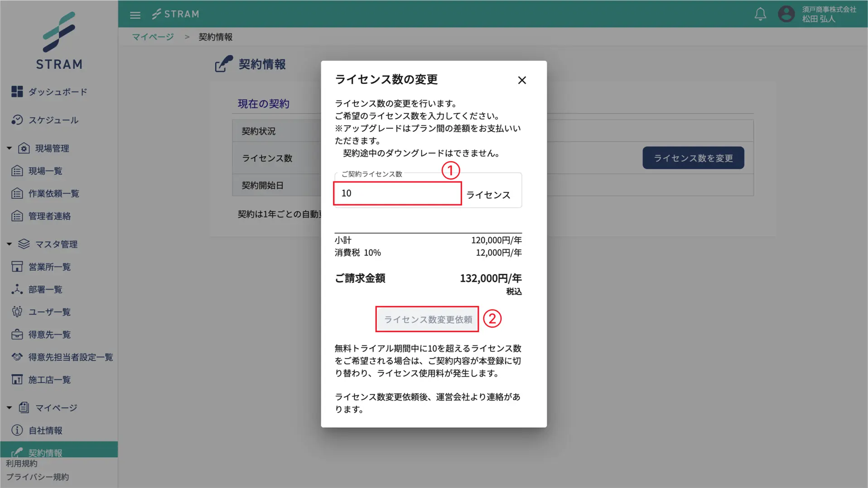Screen dimensions: 868x488
Task: Collapse the マイページ section
Action: [8, 407]
